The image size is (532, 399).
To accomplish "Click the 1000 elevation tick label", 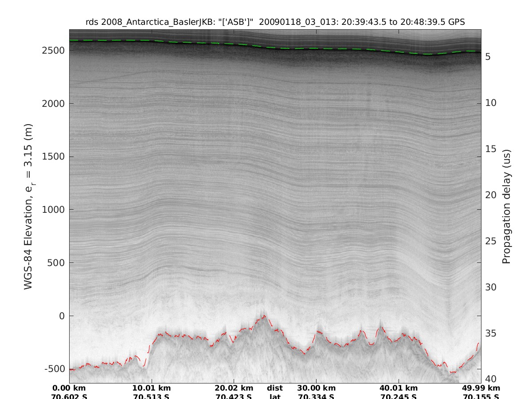I will point(53,210).
